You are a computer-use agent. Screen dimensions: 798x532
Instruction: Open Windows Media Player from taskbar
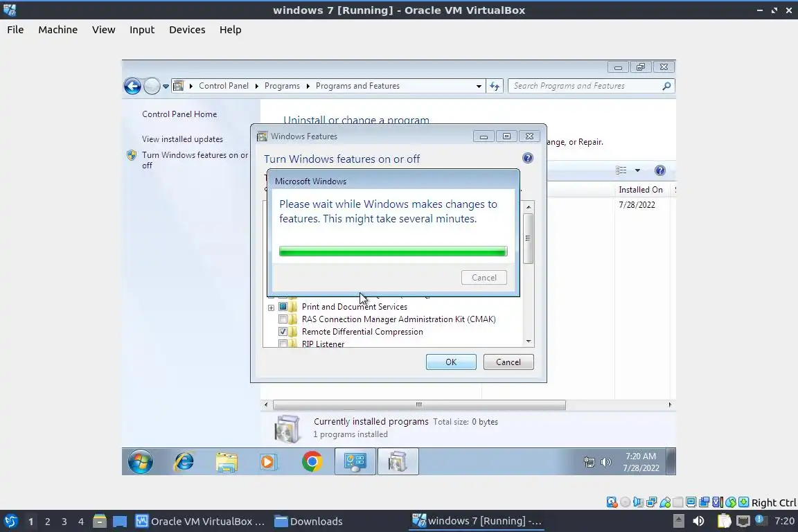(x=269, y=462)
